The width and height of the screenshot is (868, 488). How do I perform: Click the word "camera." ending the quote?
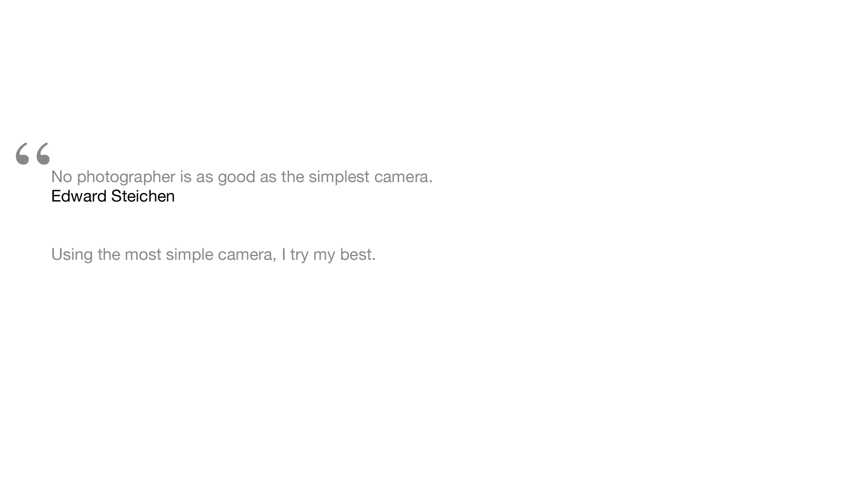(403, 177)
